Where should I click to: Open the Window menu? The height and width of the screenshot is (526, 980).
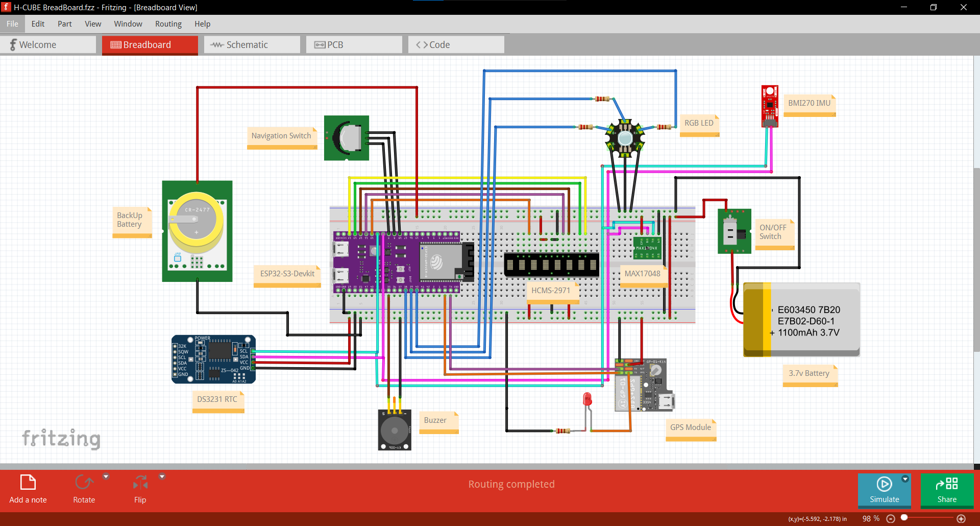pyautogui.click(x=128, y=24)
